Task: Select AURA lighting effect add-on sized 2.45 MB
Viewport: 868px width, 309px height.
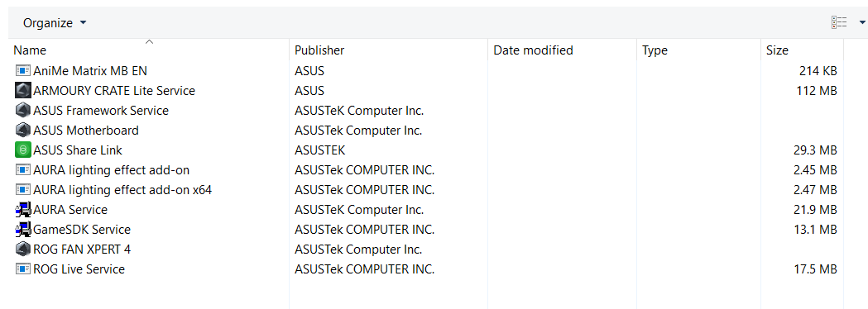Action: point(111,169)
